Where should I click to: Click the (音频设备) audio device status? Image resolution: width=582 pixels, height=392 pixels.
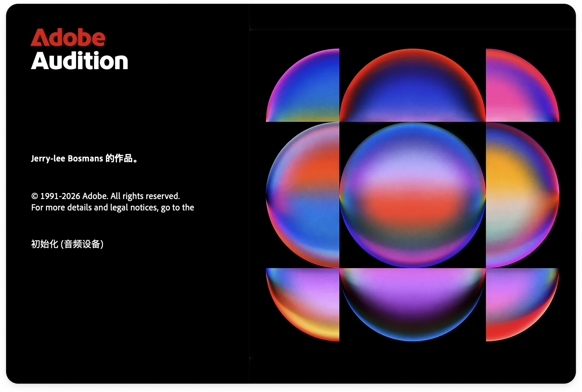pos(82,244)
